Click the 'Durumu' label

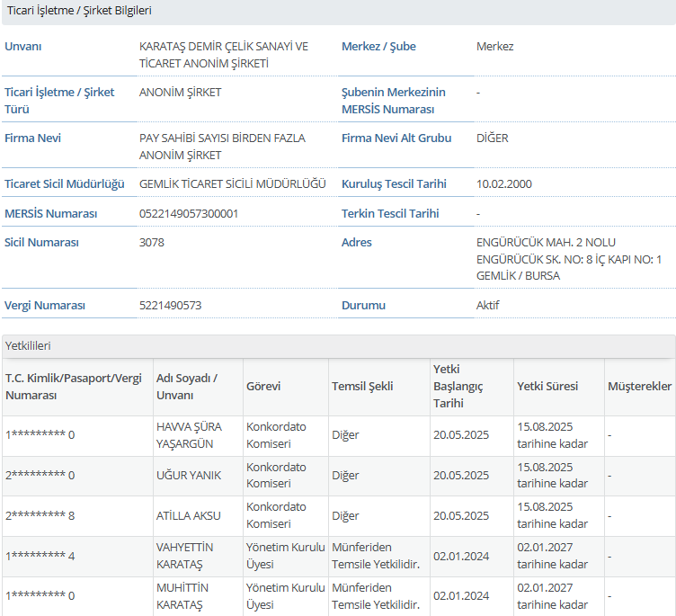pos(363,306)
